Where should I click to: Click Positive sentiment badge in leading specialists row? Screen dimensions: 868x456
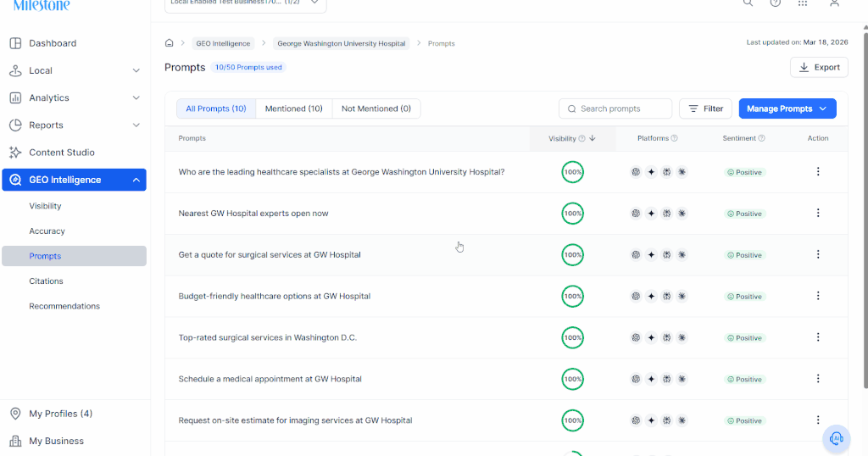point(744,172)
